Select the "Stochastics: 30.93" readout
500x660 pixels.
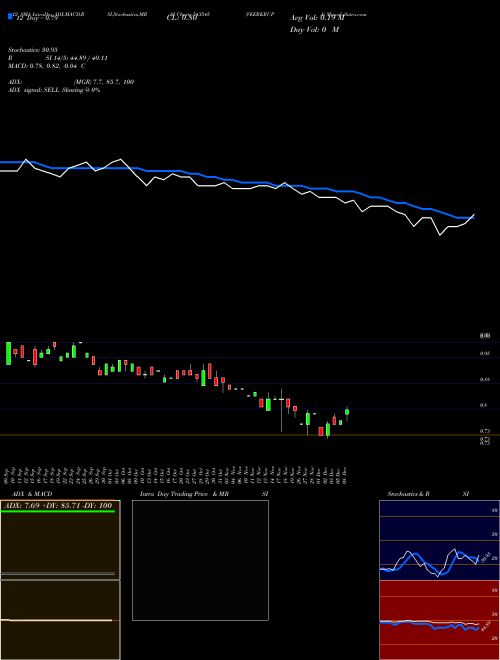tap(33, 50)
